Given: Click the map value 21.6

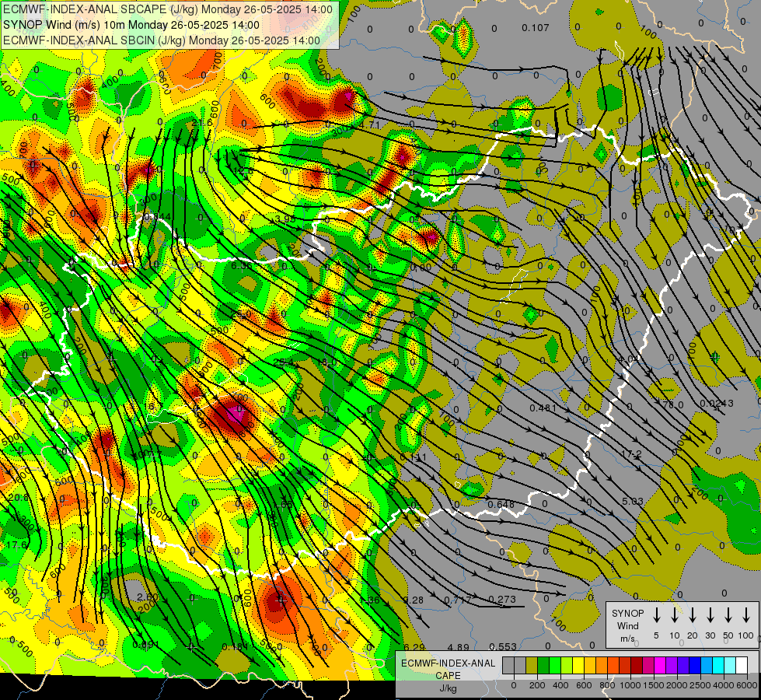Looking at the screenshot, I should click(202, 122).
